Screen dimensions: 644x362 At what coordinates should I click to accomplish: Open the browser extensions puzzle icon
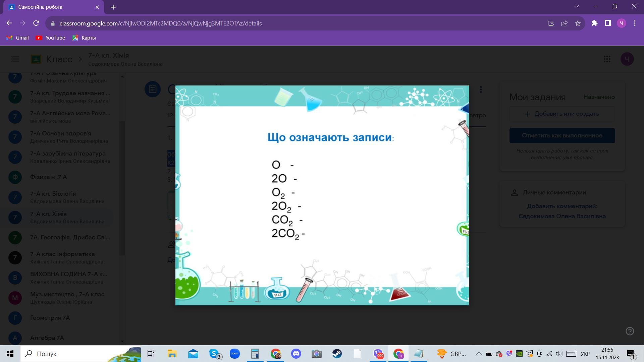click(594, 23)
